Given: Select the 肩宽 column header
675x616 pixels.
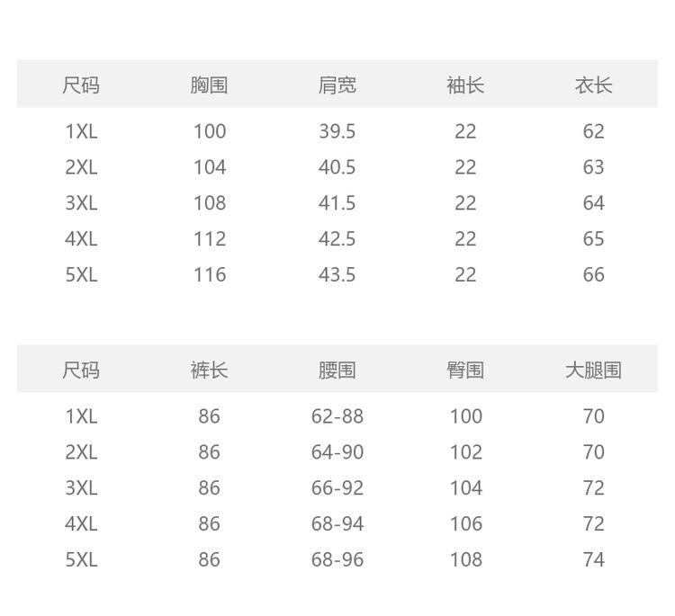Looking at the screenshot, I should tap(337, 85).
